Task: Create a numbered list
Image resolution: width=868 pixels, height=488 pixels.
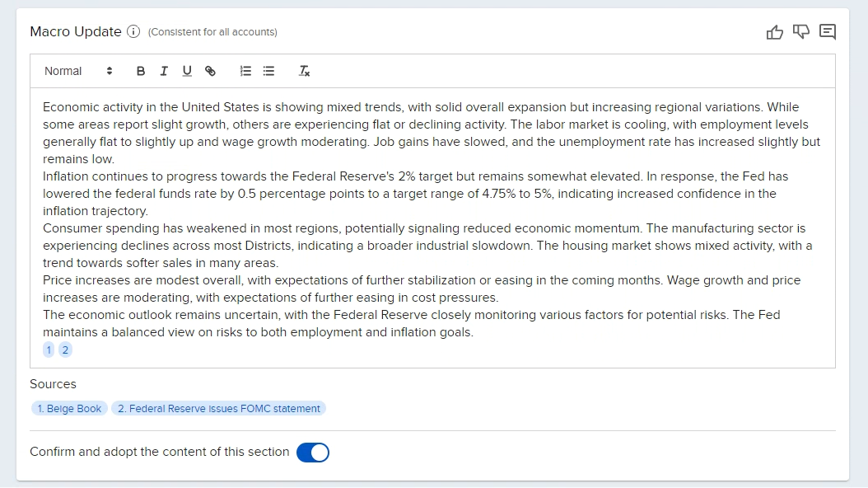Action: (245, 71)
